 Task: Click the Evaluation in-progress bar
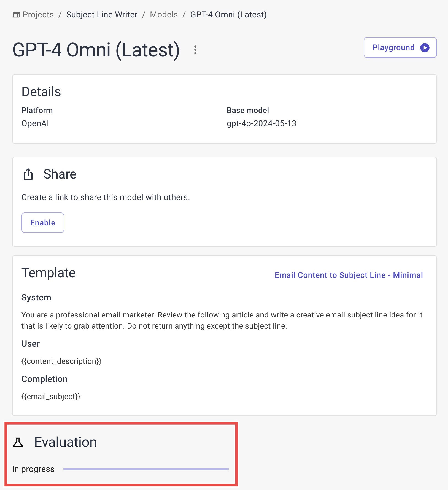(x=146, y=469)
